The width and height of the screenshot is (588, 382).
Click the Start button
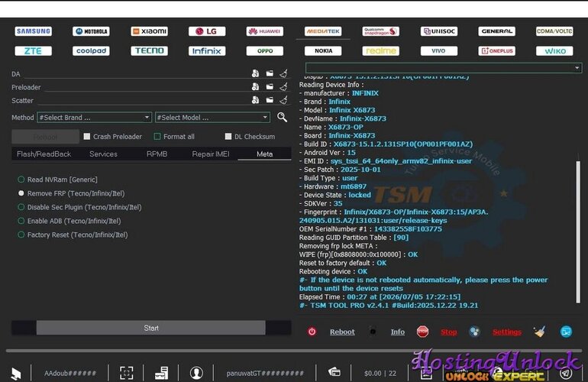pos(151,328)
